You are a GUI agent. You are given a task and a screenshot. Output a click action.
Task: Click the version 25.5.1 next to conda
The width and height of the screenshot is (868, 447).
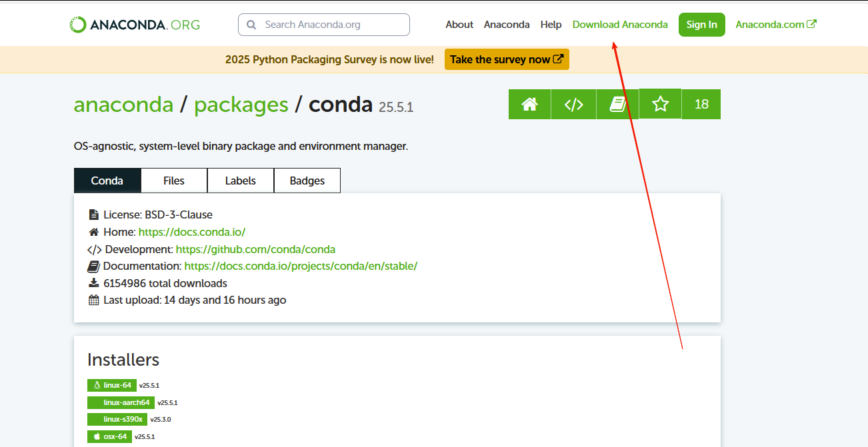click(x=396, y=107)
